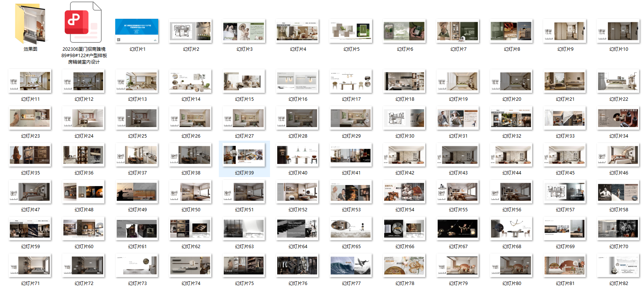This screenshot has height=288, width=644.
Task: Click the highlighted 幻灯片39 thumbnail
Action: click(244, 155)
